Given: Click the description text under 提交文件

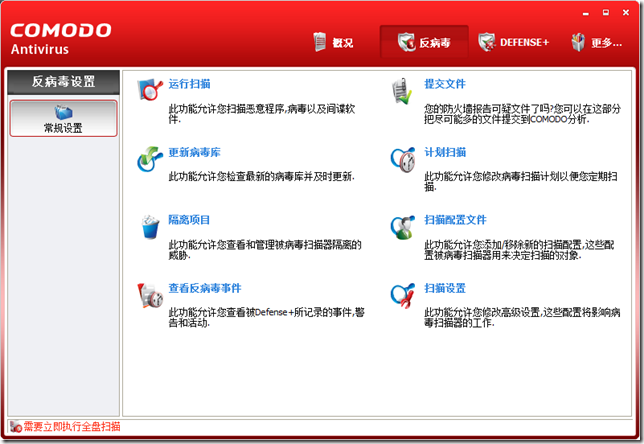Looking at the screenshot, I should (x=522, y=114).
